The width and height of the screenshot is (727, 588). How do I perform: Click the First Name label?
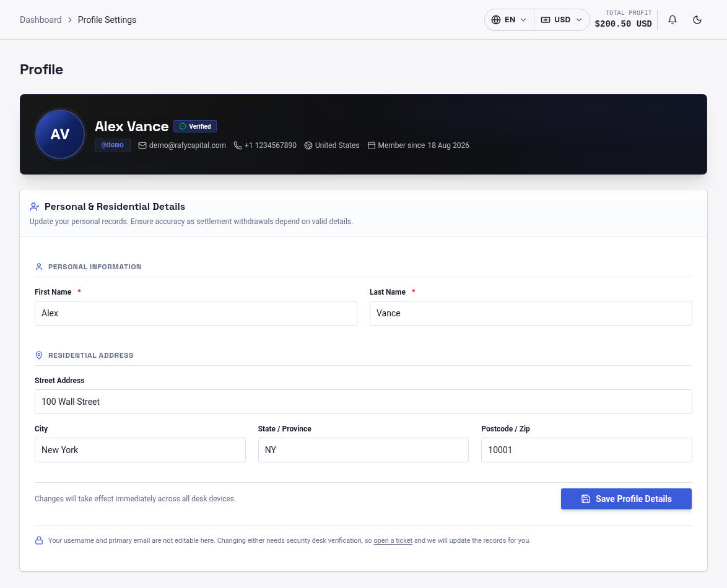pyautogui.click(x=53, y=292)
